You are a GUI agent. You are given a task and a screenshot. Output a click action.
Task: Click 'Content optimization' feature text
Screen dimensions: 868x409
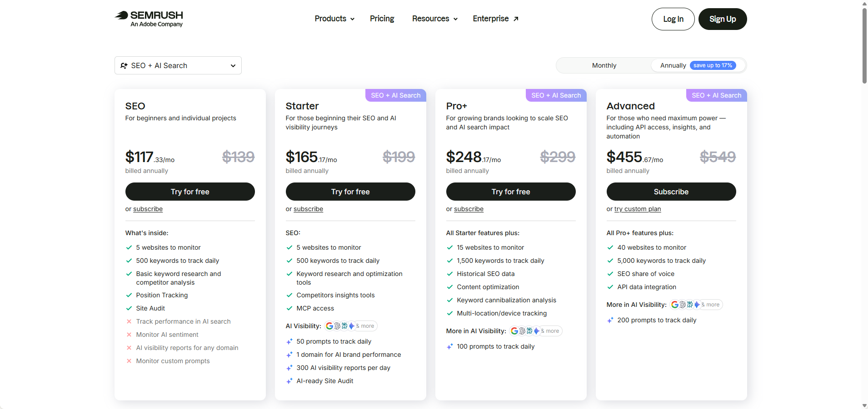click(488, 287)
